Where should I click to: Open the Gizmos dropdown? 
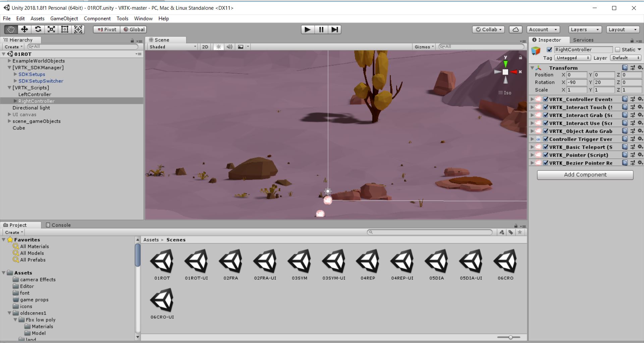click(424, 47)
